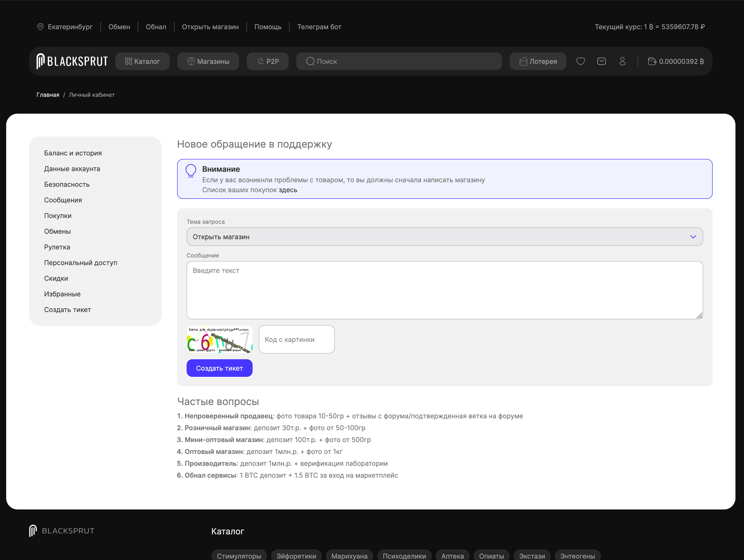Focus the Код с картинки input field
Image resolution: width=744 pixels, height=560 pixels.
pos(296,340)
